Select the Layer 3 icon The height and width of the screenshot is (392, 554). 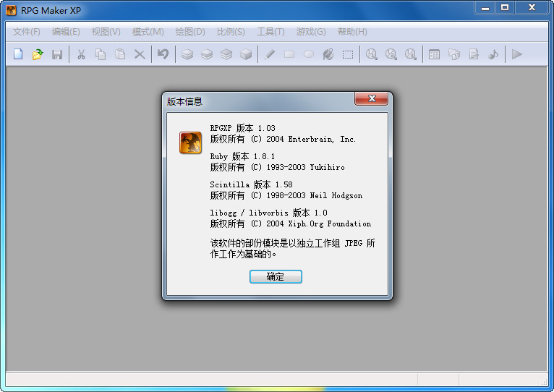(x=226, y=54)
